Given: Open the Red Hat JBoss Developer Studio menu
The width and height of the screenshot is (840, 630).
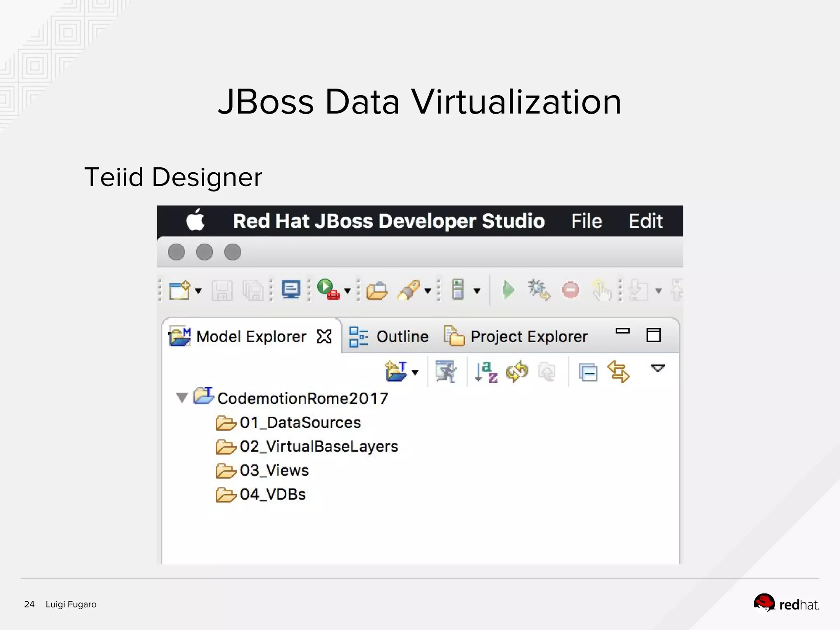Looking at the screenshot, I should pos(389,221).
